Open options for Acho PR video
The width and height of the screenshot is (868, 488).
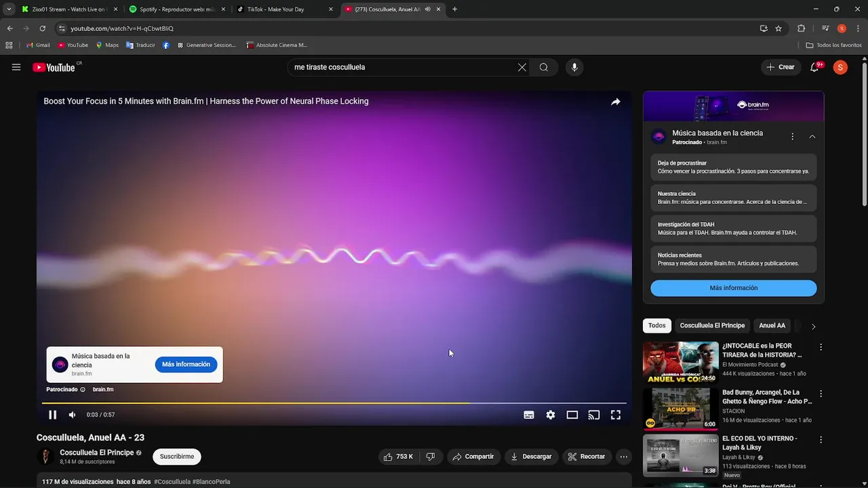pyautogui.click(x=821, y=393)
